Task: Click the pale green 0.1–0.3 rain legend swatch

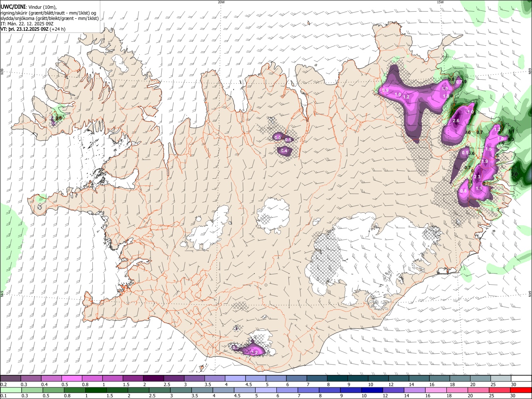Action: 10,390
